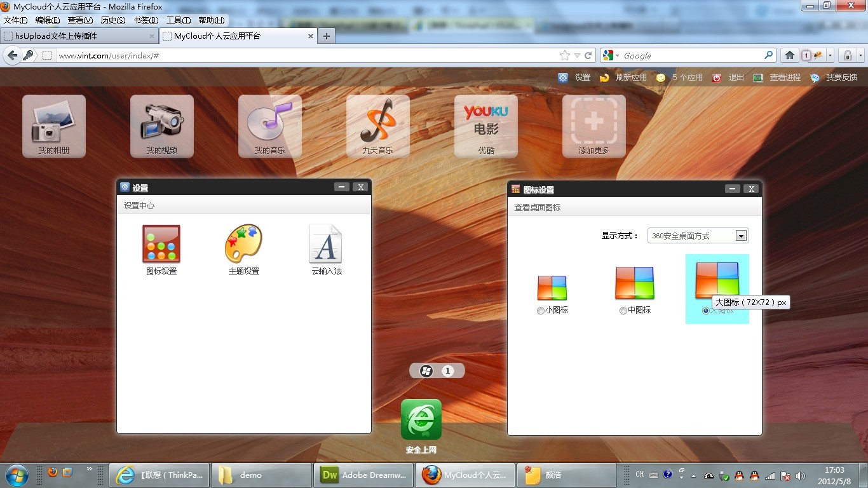Show hidden system tray icons

pyautogui.click(x=693, y=475)
